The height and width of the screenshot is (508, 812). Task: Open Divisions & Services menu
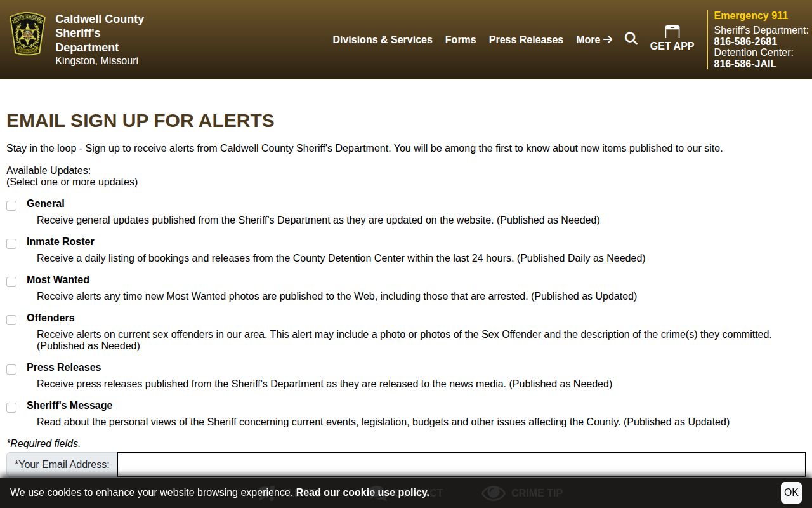pyautogui.click(x=383, y=39)
